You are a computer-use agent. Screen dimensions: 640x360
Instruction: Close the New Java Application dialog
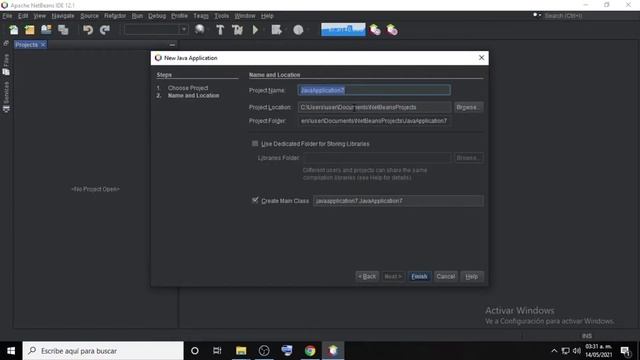pyautogui.click(x=482, y=58)
